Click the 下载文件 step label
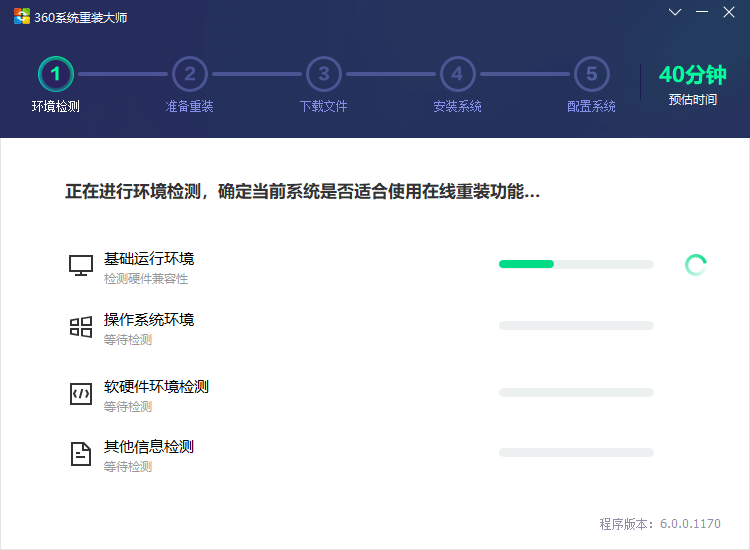The height and width of the screenshot is (550, 750). pos(323,106)
